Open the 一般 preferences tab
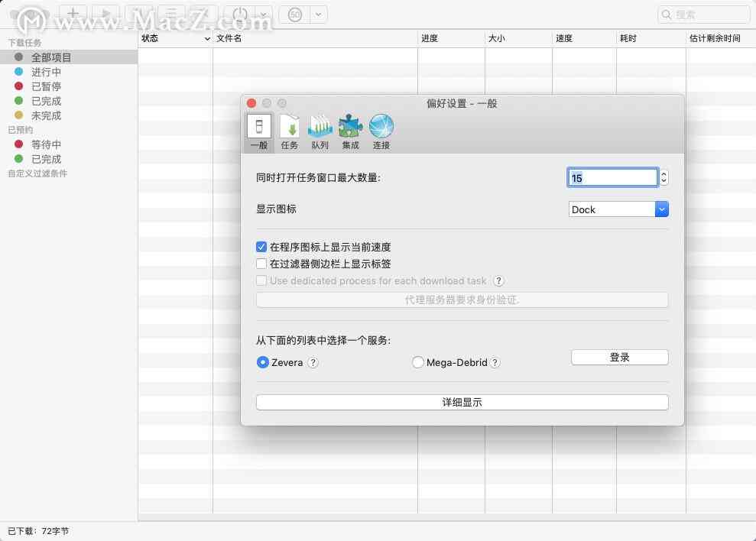This screenshot has width=756, height=541. 259,131
